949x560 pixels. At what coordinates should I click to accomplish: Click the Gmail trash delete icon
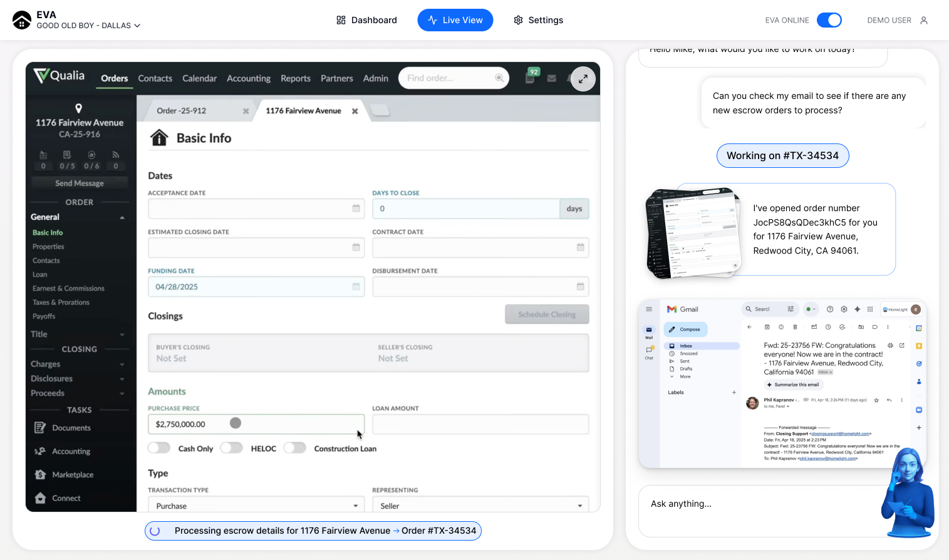tap(795, 327)
